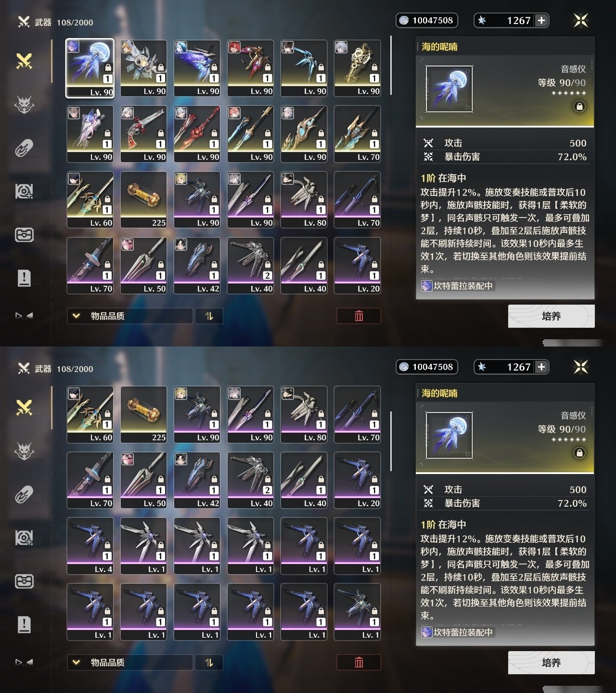Select the jellyfish rectifier weapon at Lv. 90 in grid
616x693 pixels.
tap(90, 68)
